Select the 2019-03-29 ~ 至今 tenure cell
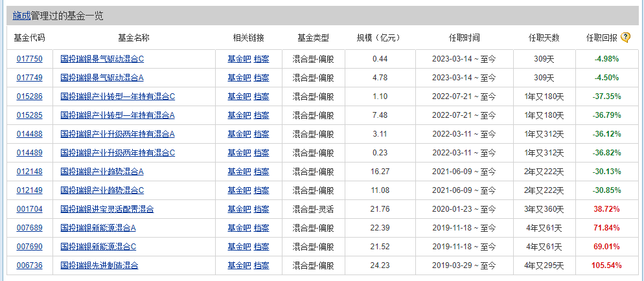Viewport: 644px width, 281px height. (x=464, y=265)
